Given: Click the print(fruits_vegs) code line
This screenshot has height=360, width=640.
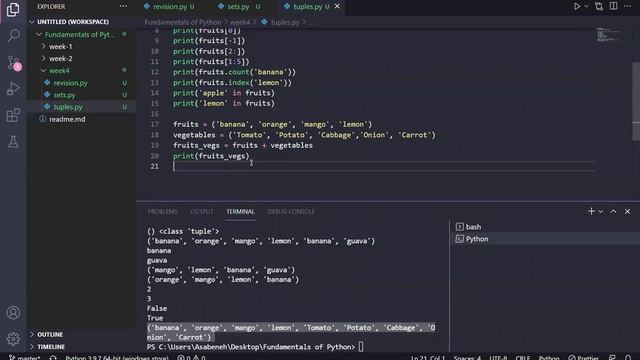Looking at the screenshot, I should (x=211, y=156).
